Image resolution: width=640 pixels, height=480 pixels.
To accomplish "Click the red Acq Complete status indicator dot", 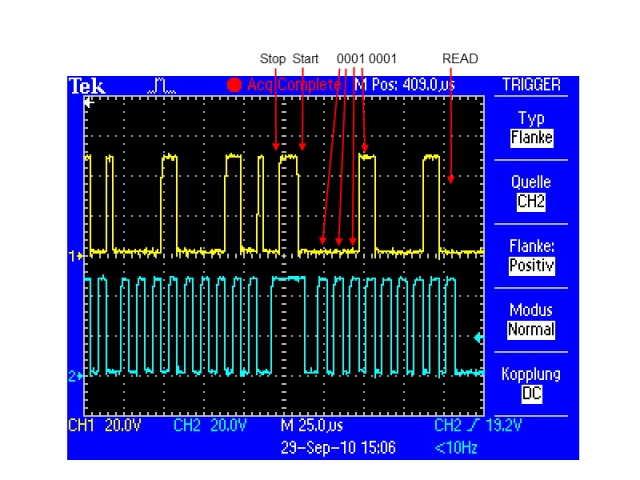I will (x=234, y=85).
